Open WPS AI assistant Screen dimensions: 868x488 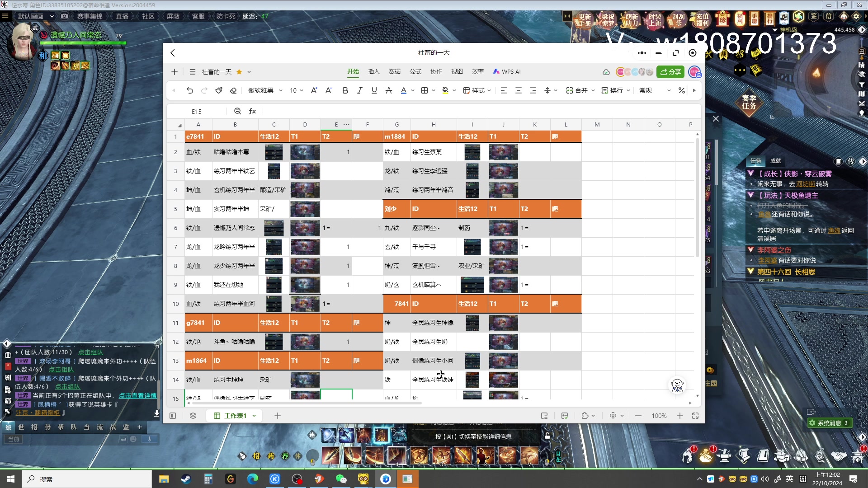(x=507, y=71)
